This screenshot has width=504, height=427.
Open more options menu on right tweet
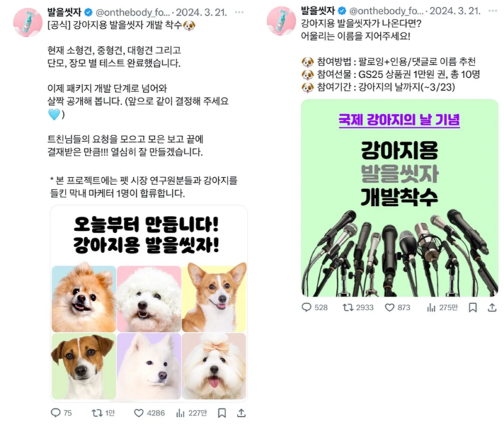[492, 11]
